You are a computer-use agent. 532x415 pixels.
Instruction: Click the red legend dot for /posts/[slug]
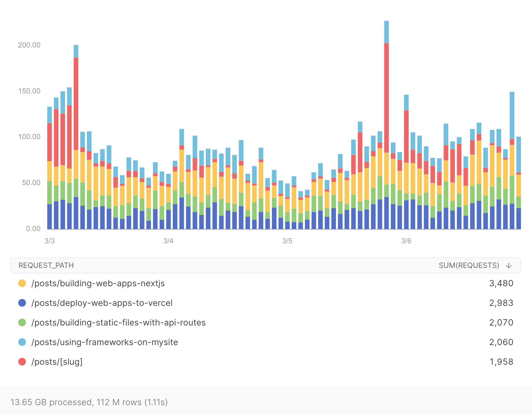tap(22, 362)
